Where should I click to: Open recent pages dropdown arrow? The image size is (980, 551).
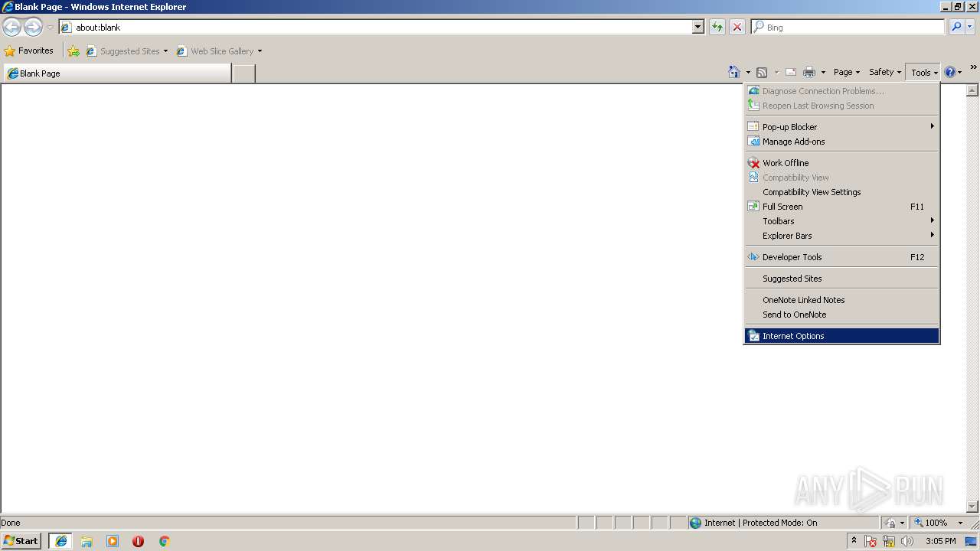point(50,28)
